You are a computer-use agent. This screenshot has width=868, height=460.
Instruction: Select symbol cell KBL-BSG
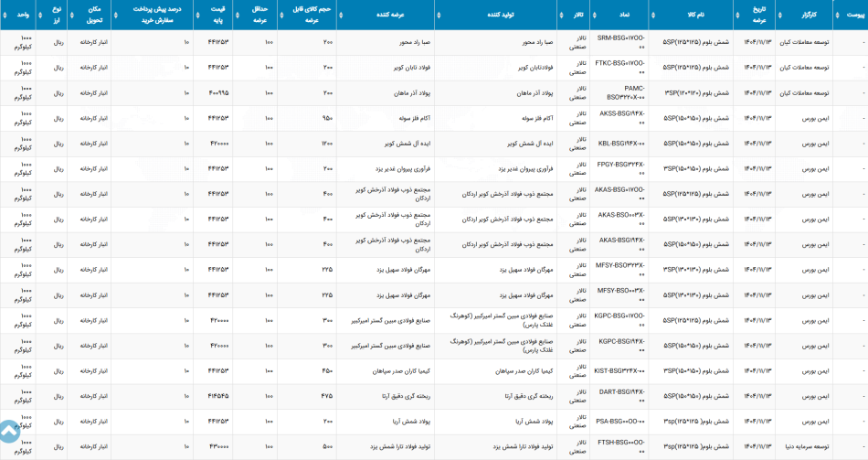(x=621, y=144)
